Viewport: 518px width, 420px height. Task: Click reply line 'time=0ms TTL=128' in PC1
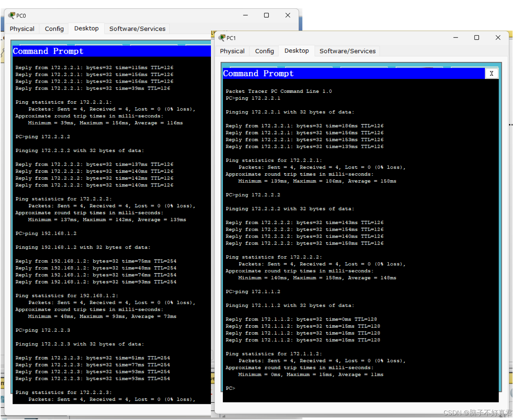[x=301, y=320]
